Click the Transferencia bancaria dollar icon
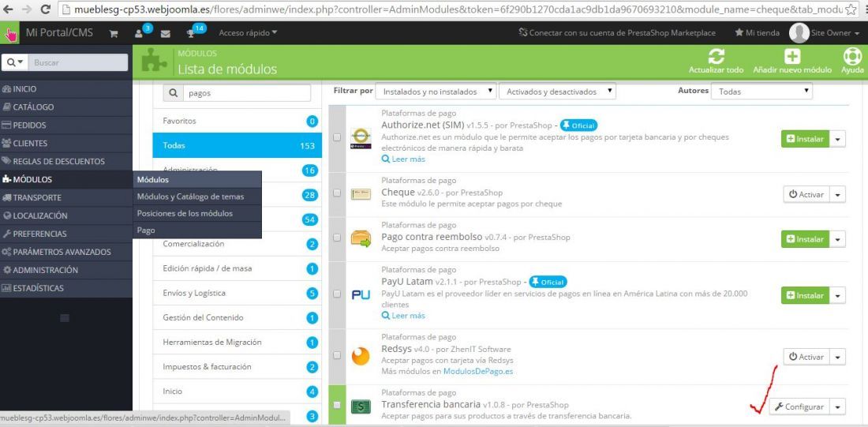Viewport: 868px width, 427px height. (361, 406)
